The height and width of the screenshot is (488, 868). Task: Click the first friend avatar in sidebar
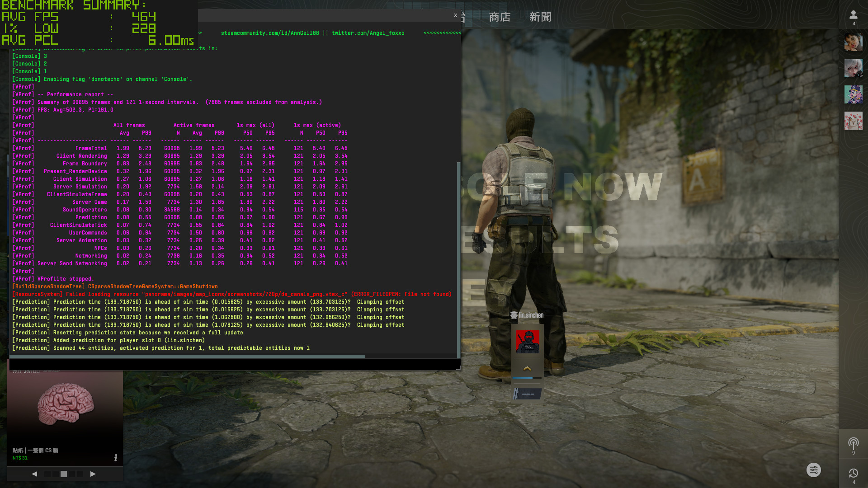tap(853, 42)
